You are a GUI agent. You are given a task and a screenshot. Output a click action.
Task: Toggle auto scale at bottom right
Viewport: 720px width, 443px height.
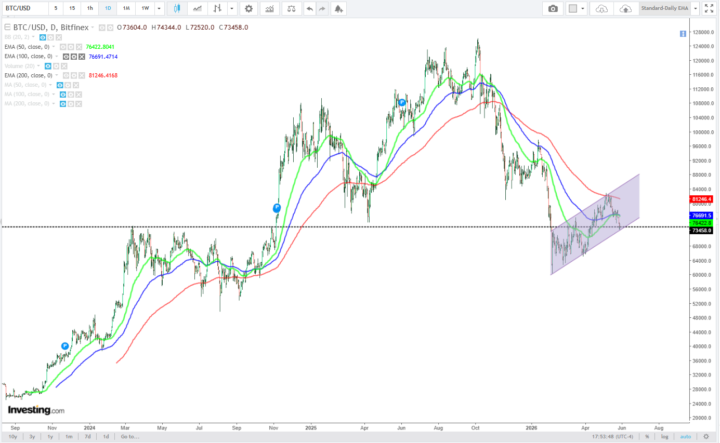pos(685,437)
